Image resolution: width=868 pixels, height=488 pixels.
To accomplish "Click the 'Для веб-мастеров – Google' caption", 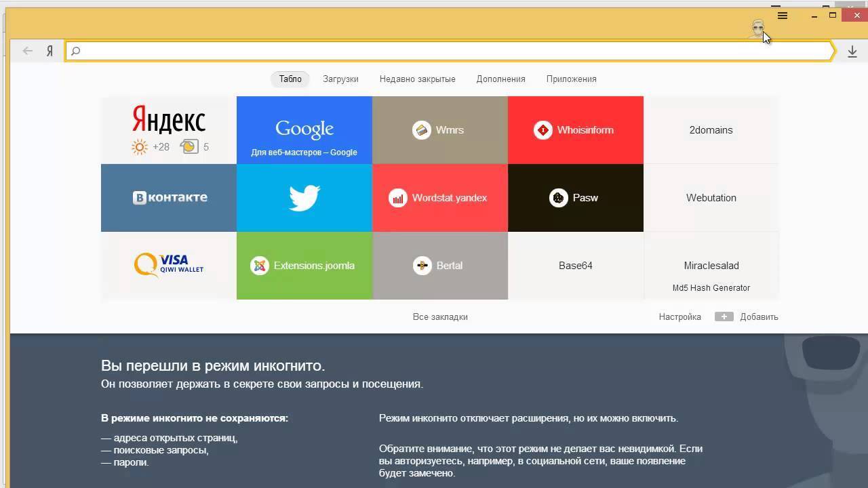I will pyautogui.click(x=304, y=152).
